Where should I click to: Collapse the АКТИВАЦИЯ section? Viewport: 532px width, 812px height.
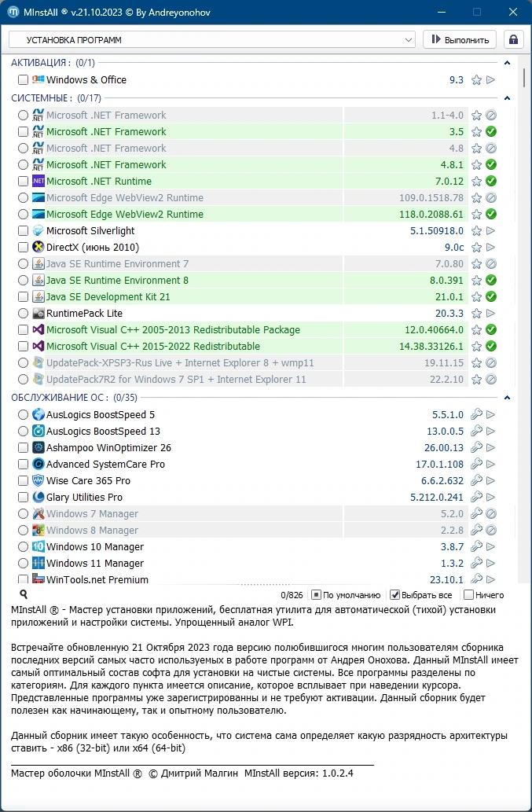[x=507, y=63]
